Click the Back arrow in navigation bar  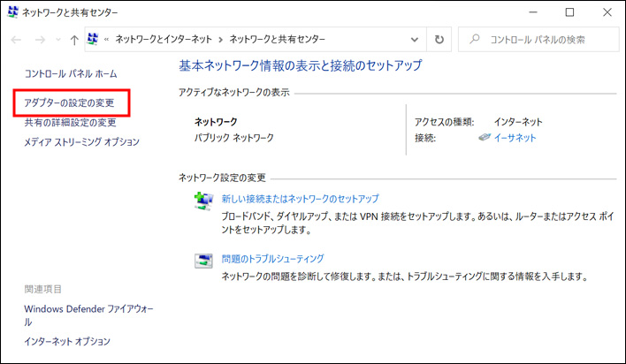point(16,40)
